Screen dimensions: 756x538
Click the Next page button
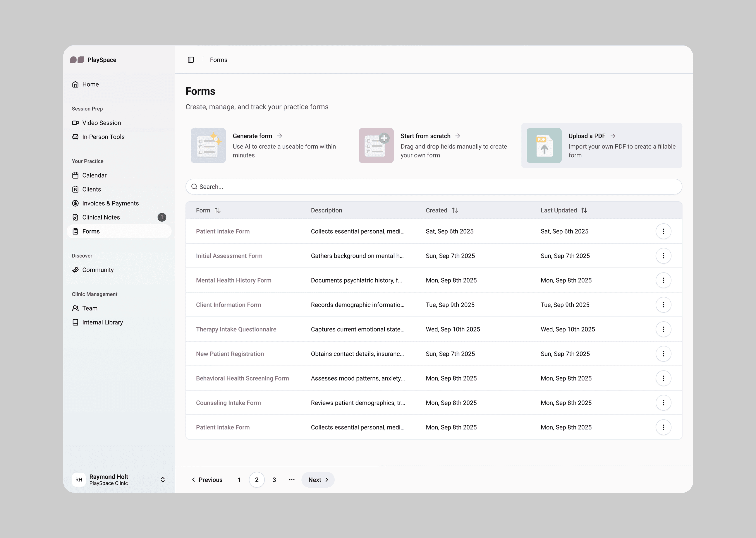[318, 480]
